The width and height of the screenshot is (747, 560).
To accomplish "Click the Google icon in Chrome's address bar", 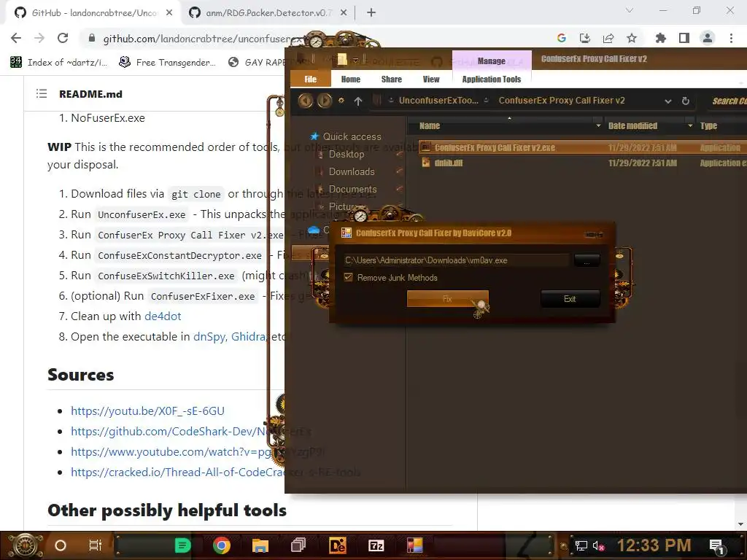I will point(562,38).
